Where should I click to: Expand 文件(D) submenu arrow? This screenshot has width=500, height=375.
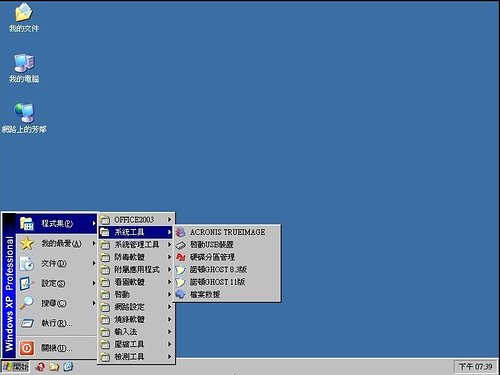[94, 263]
